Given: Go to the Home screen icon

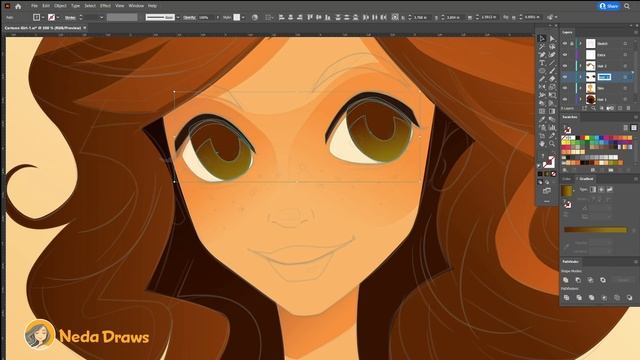Looking at the screenshot, I should 18,6.
